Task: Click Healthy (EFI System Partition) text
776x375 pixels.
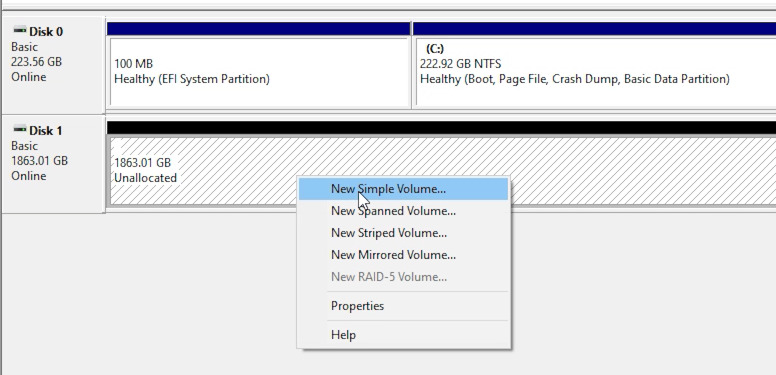Action: click(x=192, y=79)
